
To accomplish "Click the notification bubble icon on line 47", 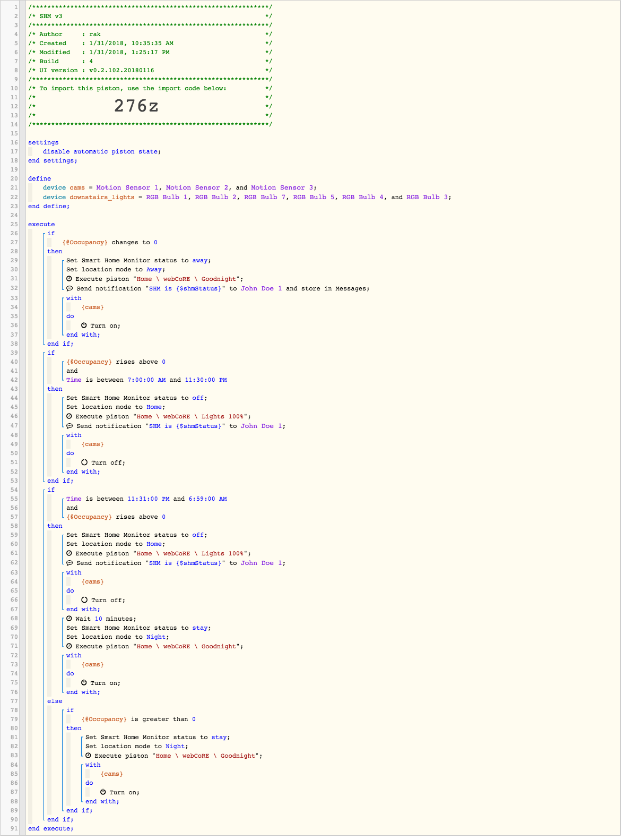I will 70,426.
